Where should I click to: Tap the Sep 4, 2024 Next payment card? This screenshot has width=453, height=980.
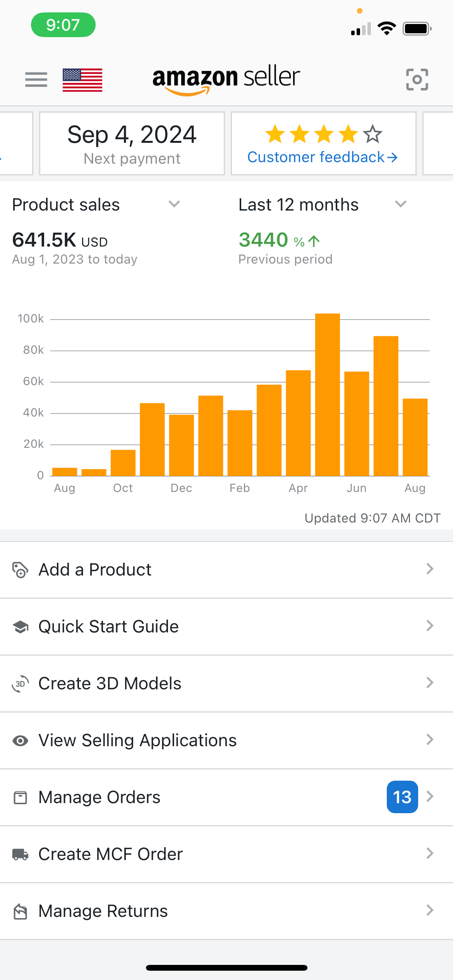point(132,143)
